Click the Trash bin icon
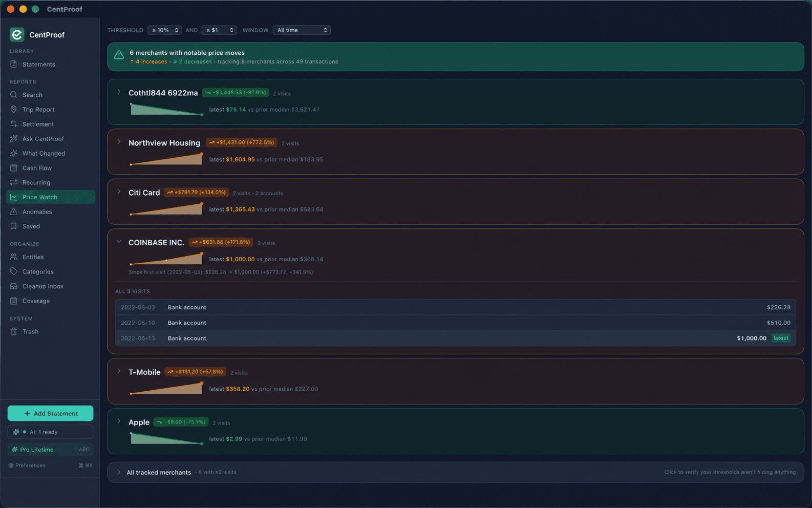Viewport: 812px width, 508px height. coord(14,331)
